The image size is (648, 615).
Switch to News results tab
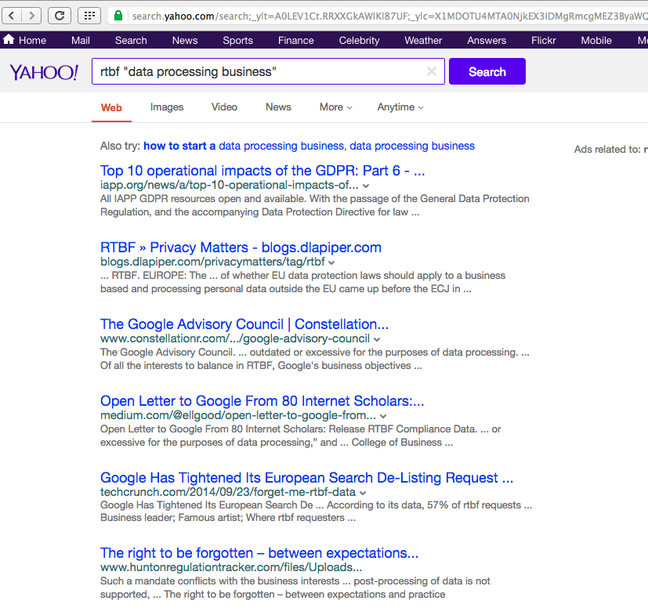pyautogui.click(x=278, y=107)
